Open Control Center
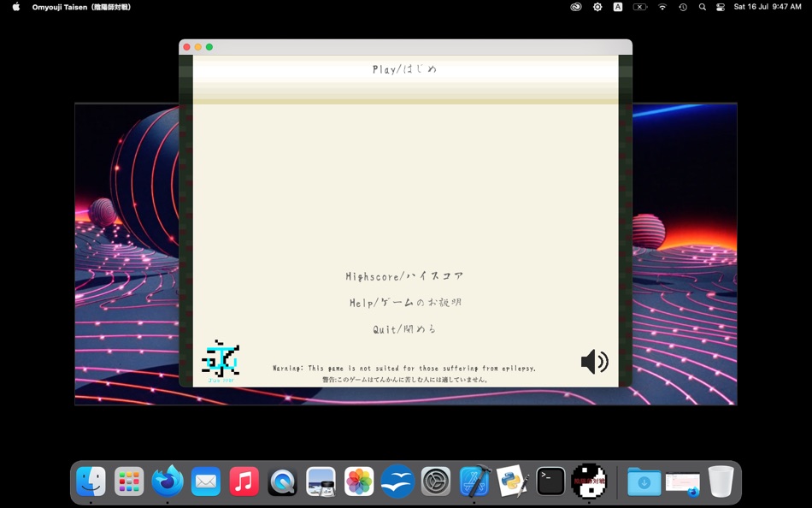The image size is (812, 508). (x=721, y=7)
